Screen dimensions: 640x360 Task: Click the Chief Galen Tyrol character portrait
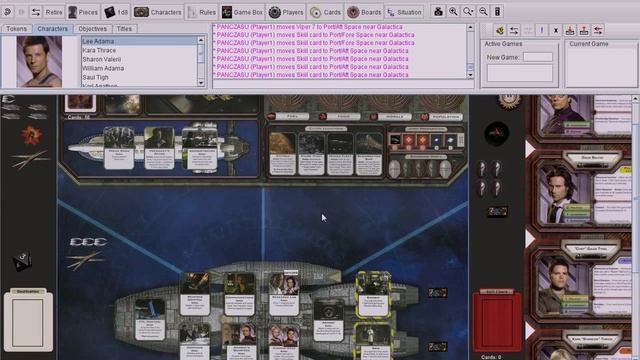point(562,285)
